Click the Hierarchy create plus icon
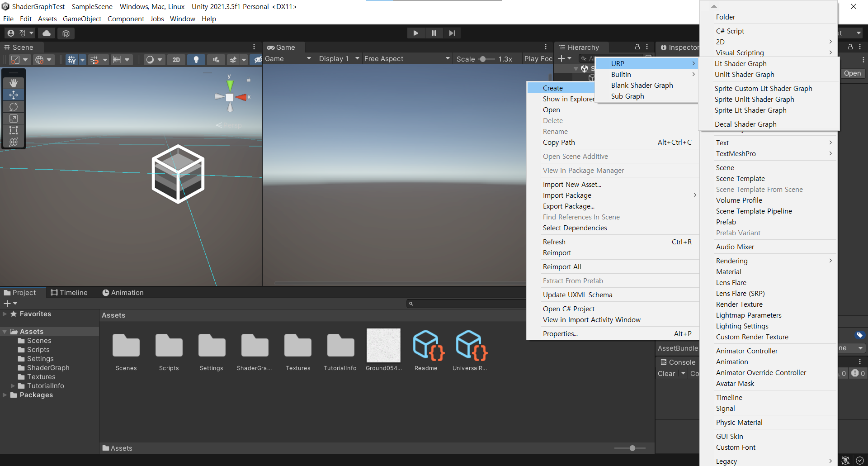 point(561,58)
